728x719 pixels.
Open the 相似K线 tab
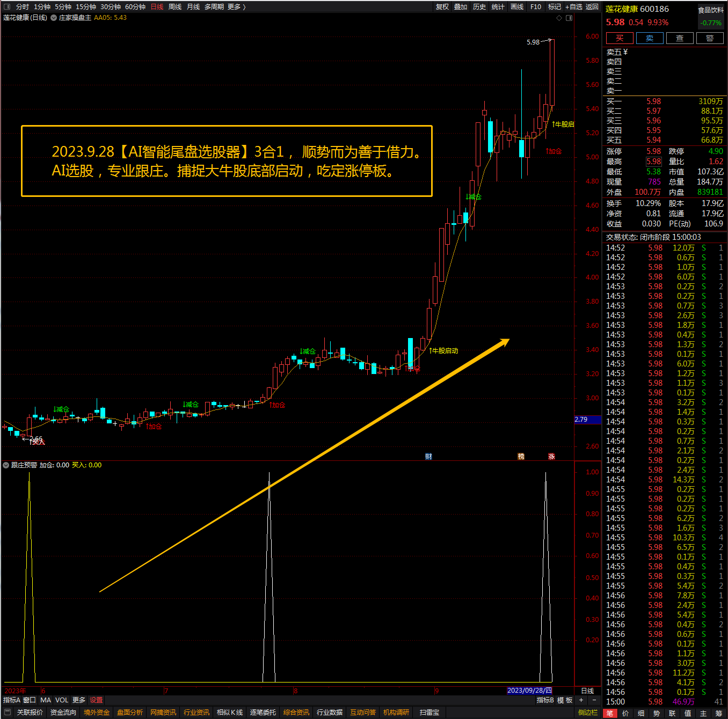tap(230, 713)
